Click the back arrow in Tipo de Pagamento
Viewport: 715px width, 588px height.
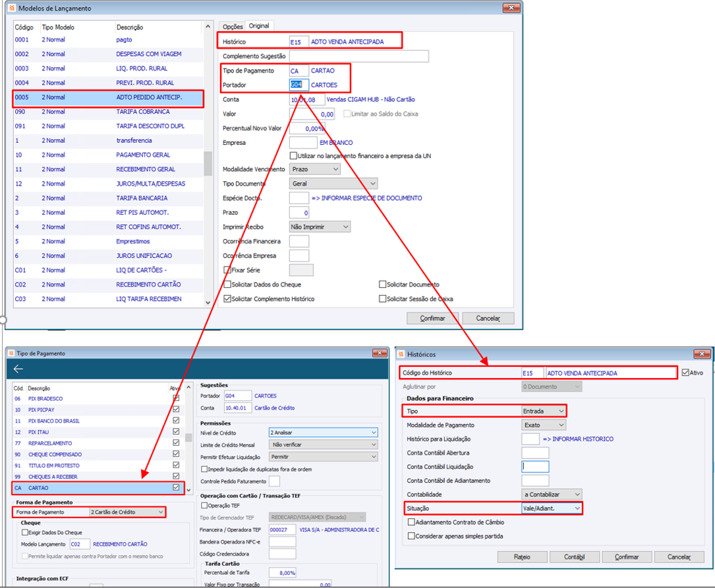(18, 369)
